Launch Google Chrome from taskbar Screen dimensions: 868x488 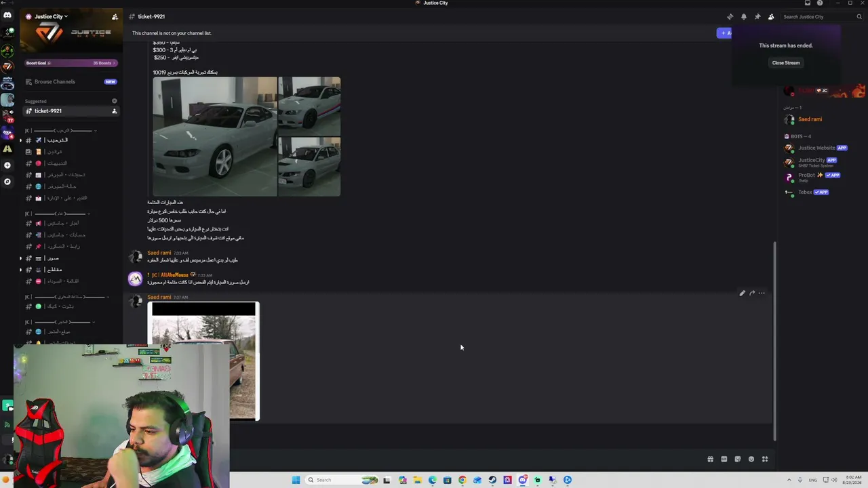click(462, 480)
